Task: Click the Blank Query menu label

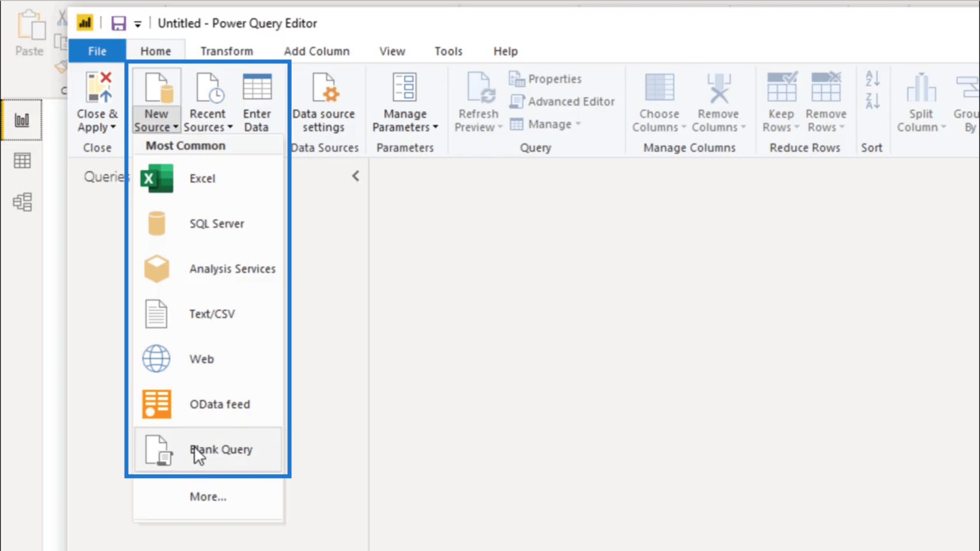Action: point(221,450)
